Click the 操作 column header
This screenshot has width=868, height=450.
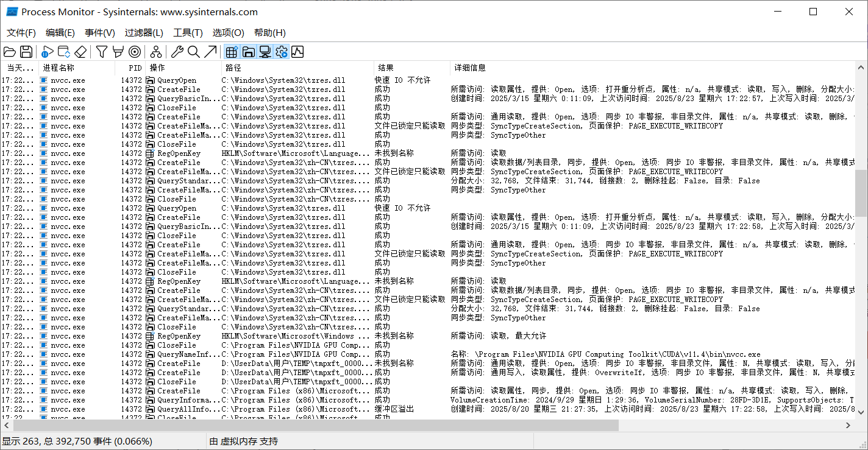(x=183, y=68)
